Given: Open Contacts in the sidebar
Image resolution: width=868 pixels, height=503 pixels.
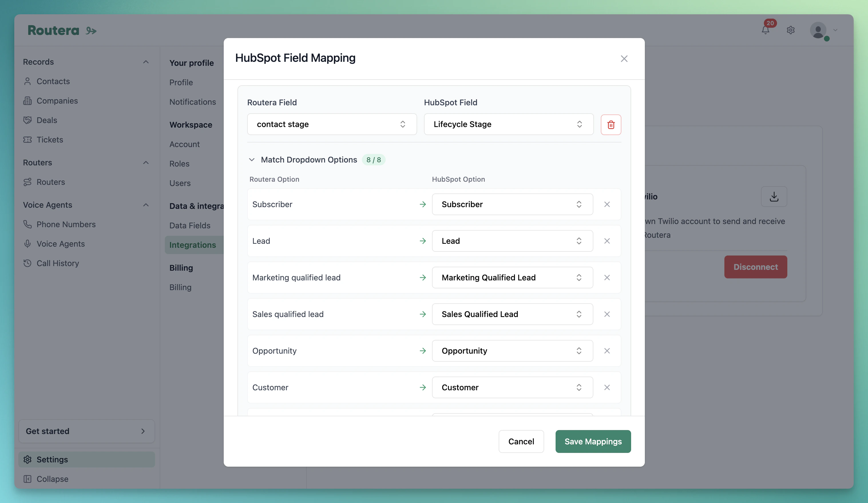Looking at the screenshot, I should click(x=53, y=81).
